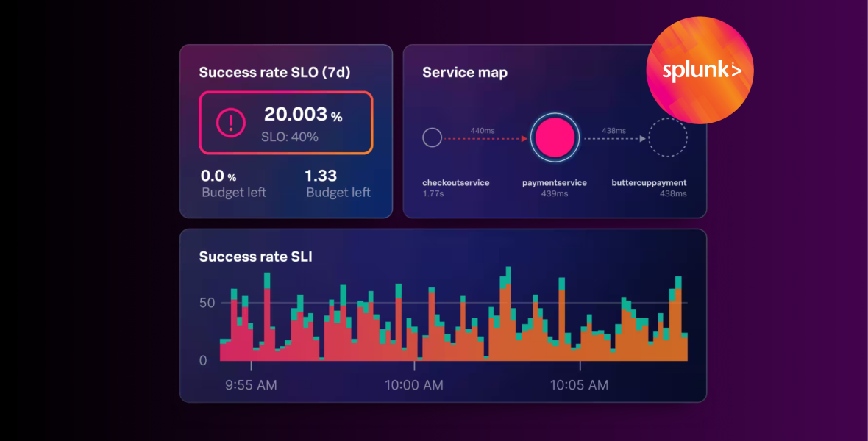
Task: Click the alert exclamation icon on the SLO card
Action: pos(231,122)
